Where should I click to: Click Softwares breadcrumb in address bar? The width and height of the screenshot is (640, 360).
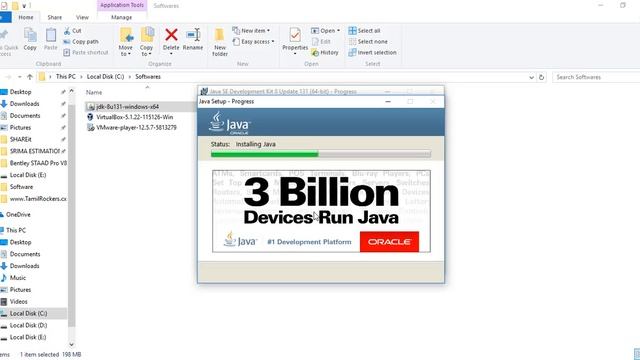point(148,77)
